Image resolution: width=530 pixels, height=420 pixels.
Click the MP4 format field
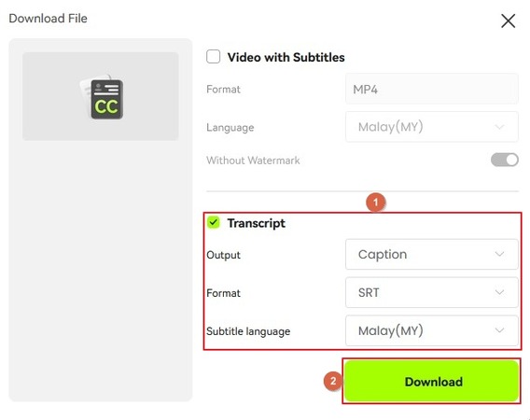pyautogui.click(x=432, y=89)
